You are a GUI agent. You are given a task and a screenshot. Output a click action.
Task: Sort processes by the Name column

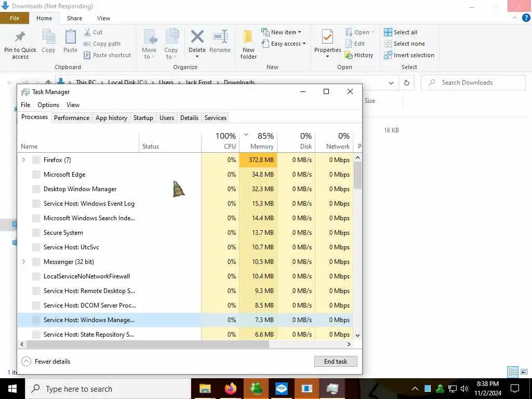pyautogui.click(x=78, y=141)
